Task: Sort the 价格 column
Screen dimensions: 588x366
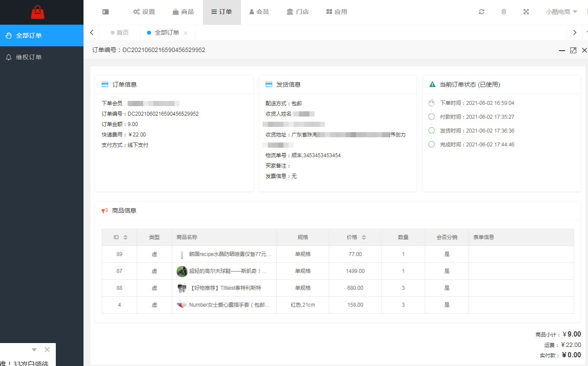Action: 364,237
